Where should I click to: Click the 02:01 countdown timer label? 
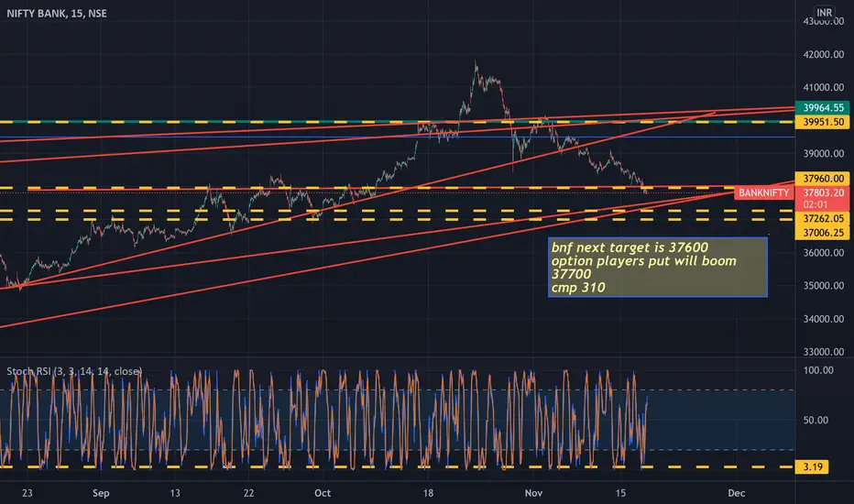[x=816, y=205]
